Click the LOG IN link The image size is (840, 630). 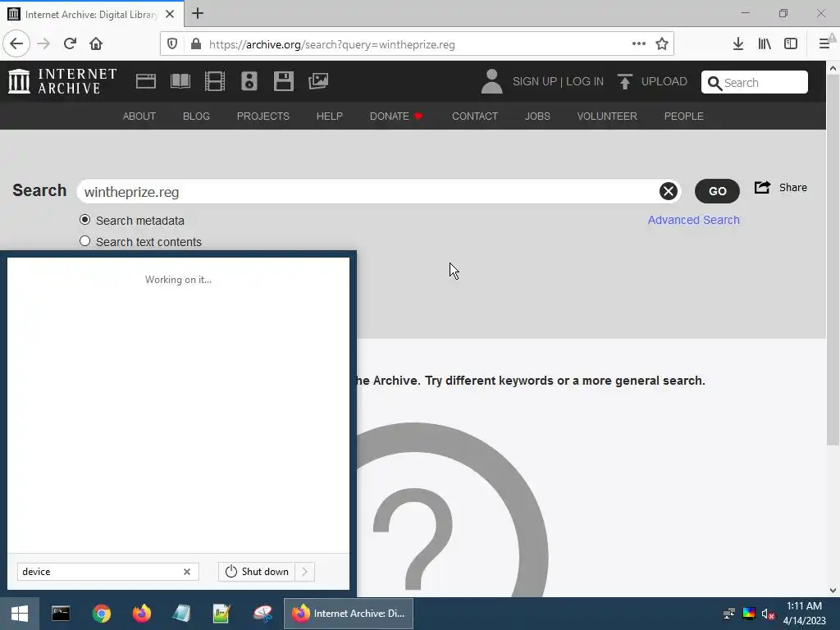tap(585, 81)
